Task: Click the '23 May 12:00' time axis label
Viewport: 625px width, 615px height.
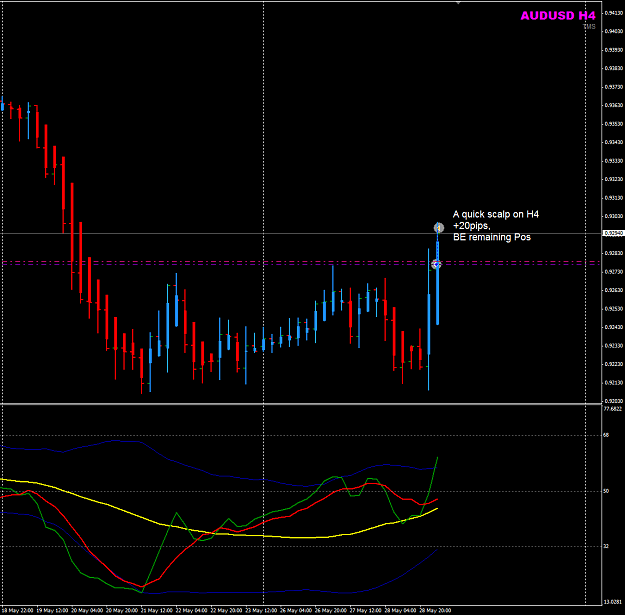Action: coord(261,610)
